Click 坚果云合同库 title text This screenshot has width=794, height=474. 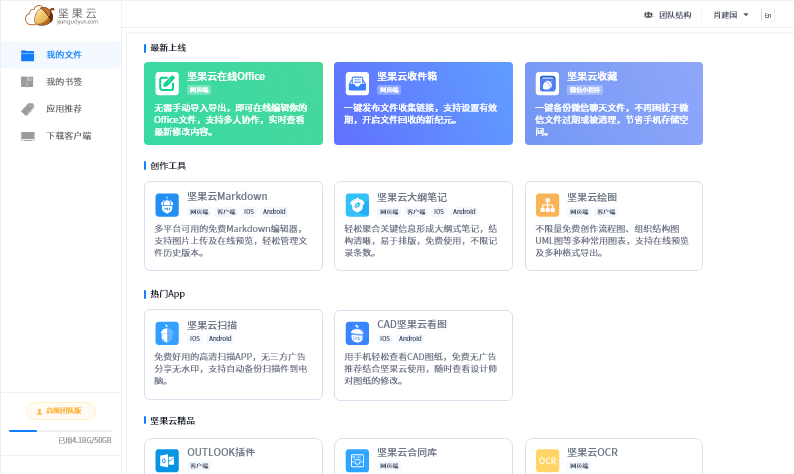click(407, 452)
